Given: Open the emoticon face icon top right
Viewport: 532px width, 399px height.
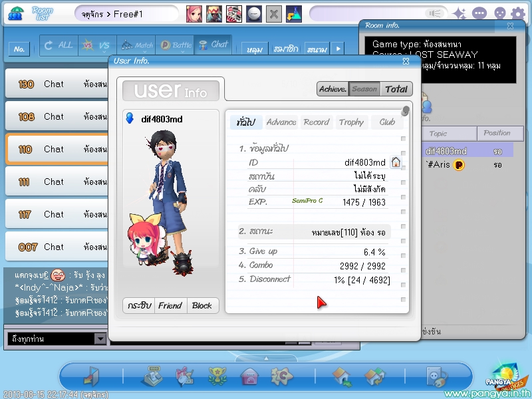Looking at the screenshot, I should pyautogui.click(x=499, y=13).
